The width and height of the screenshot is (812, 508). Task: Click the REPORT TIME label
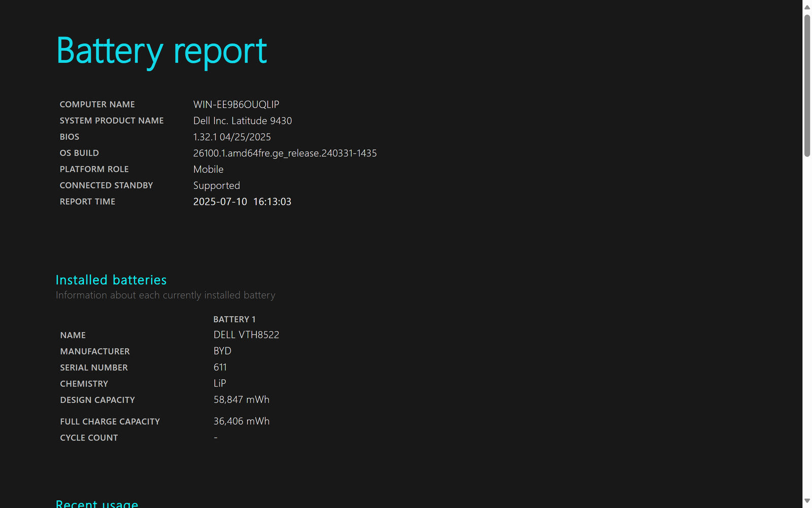[x=87, y=202]
